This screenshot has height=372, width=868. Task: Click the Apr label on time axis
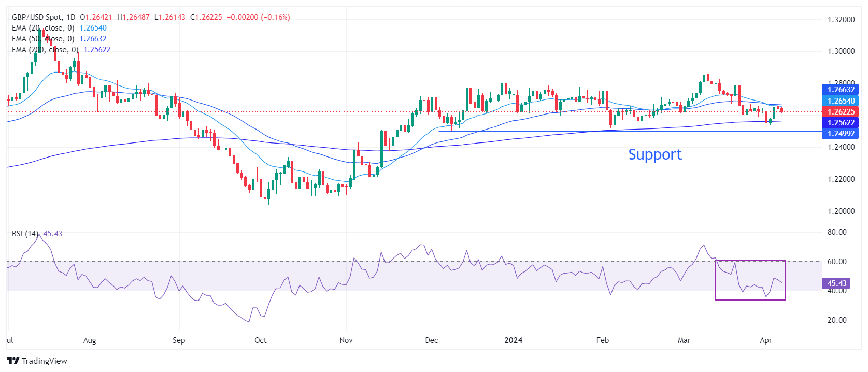click(x=765, y=340)
